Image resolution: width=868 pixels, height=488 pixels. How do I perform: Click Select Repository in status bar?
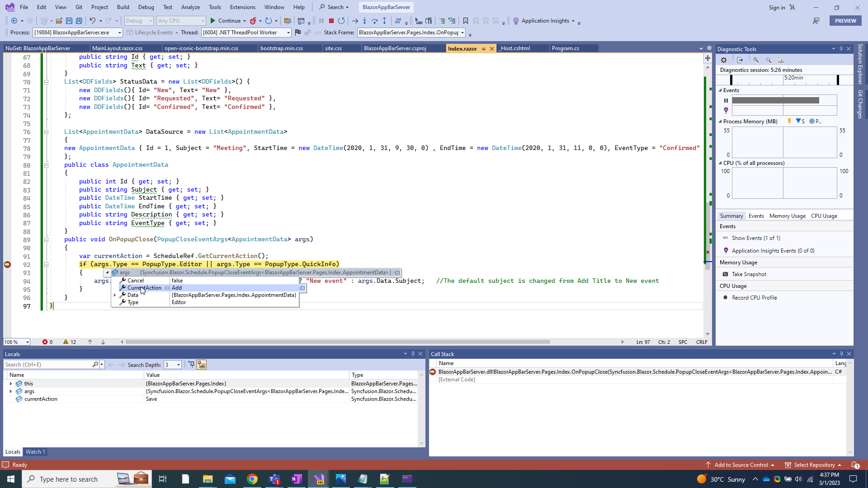(x=814, y=465)
